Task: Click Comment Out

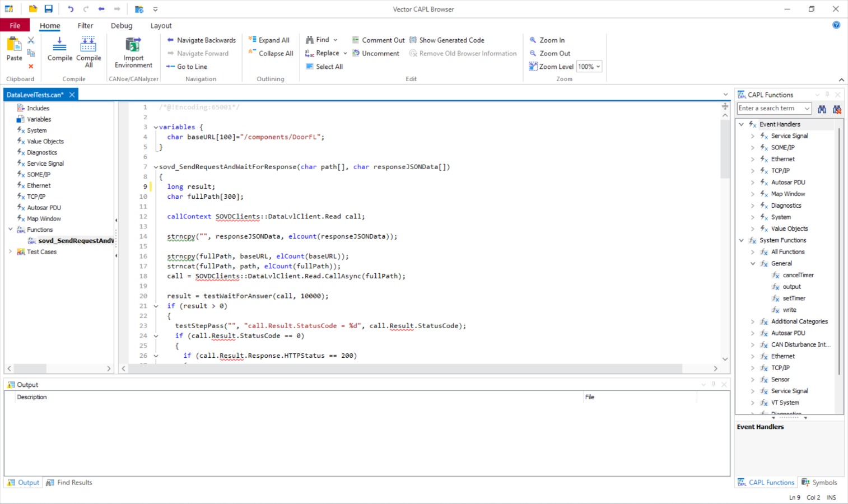Action: (378, 40)
